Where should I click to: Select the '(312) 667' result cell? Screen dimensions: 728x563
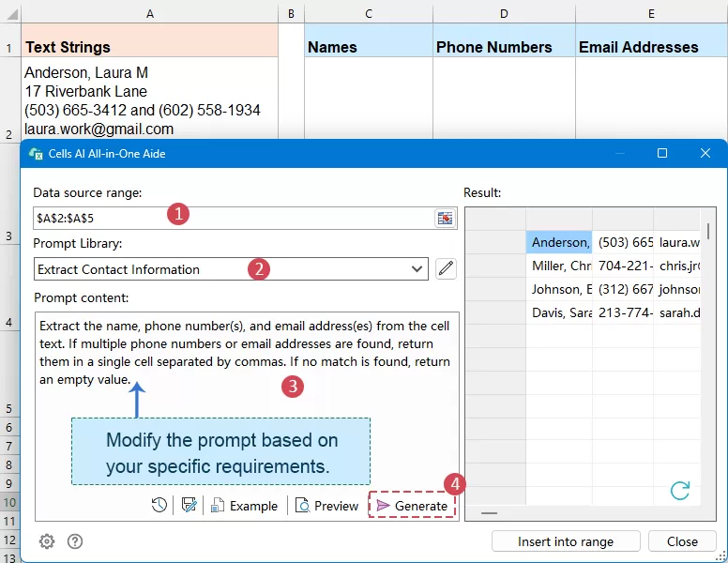click(x=623, y=289)
